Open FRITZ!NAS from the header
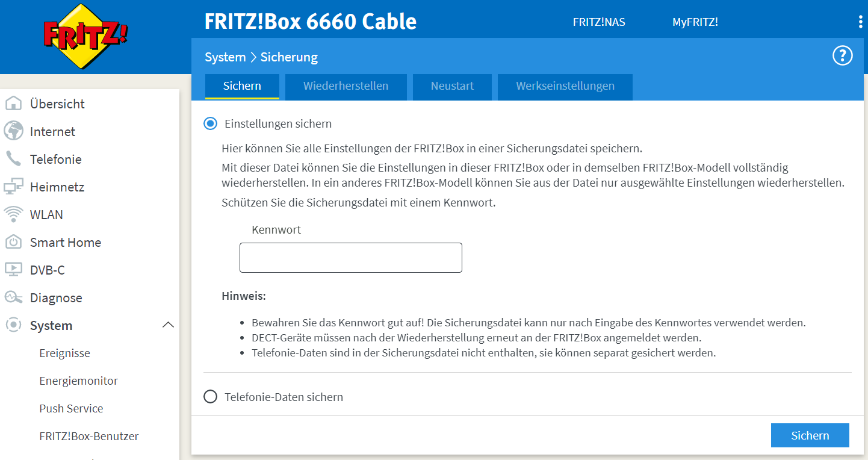 click(599, 22)
